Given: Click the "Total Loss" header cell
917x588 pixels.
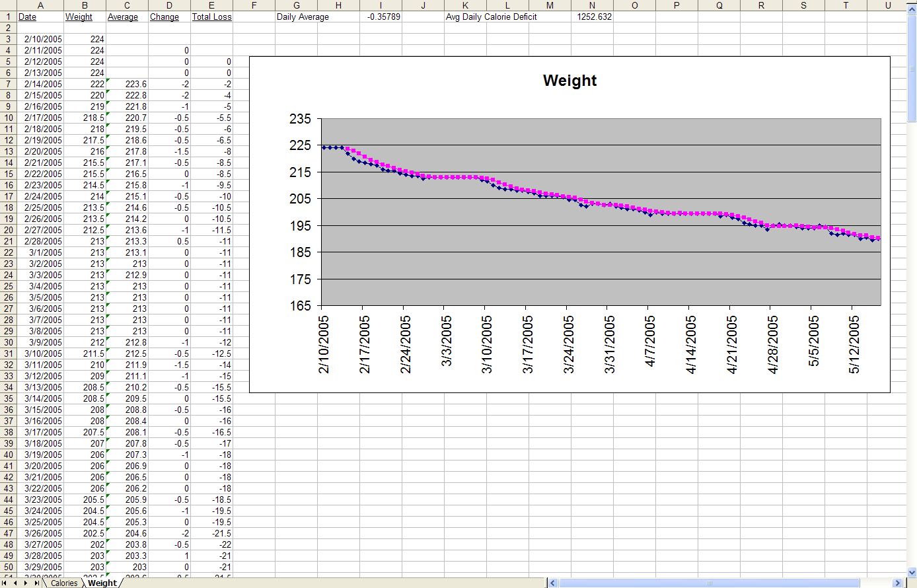Looking at the screenshot, I should pos(211,17).
